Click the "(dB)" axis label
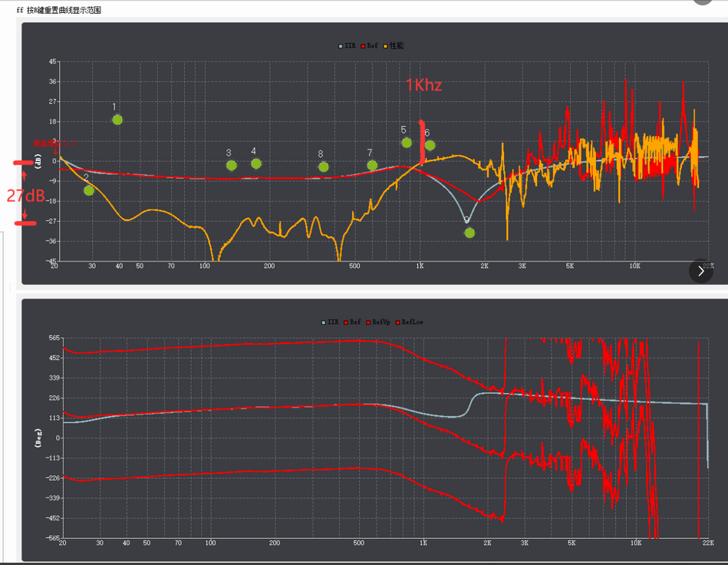Image resolution: width=728 pixels, height=565 pixels. click(x=38, y=161)
